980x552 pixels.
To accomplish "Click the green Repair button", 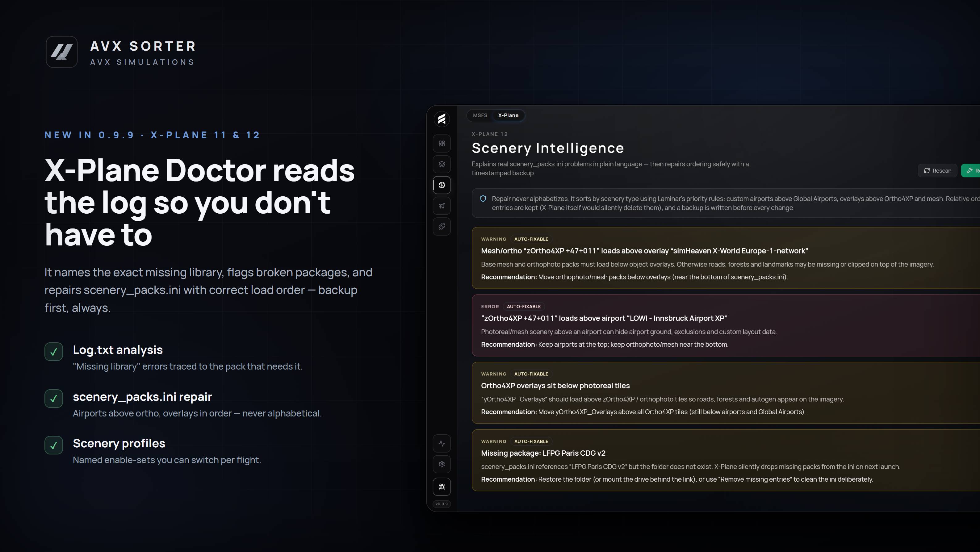I will click(x=971, y=170).
